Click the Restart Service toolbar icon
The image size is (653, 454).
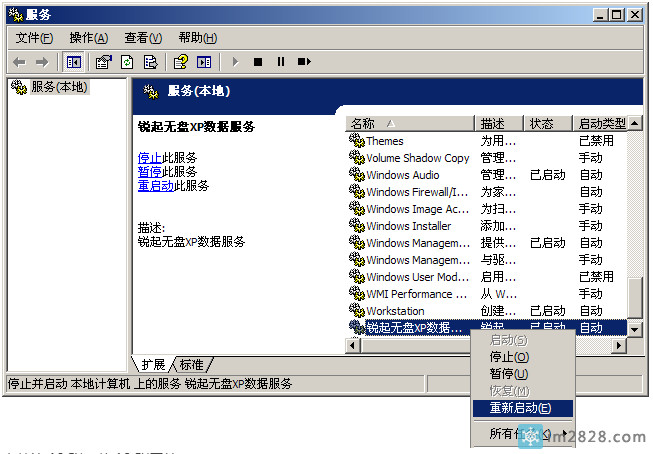305,62
